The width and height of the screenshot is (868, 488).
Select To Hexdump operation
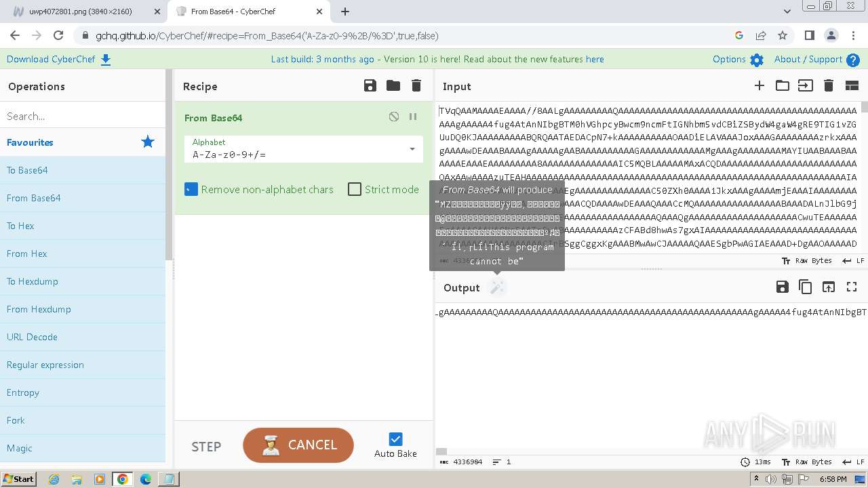[x=83, y=281]
